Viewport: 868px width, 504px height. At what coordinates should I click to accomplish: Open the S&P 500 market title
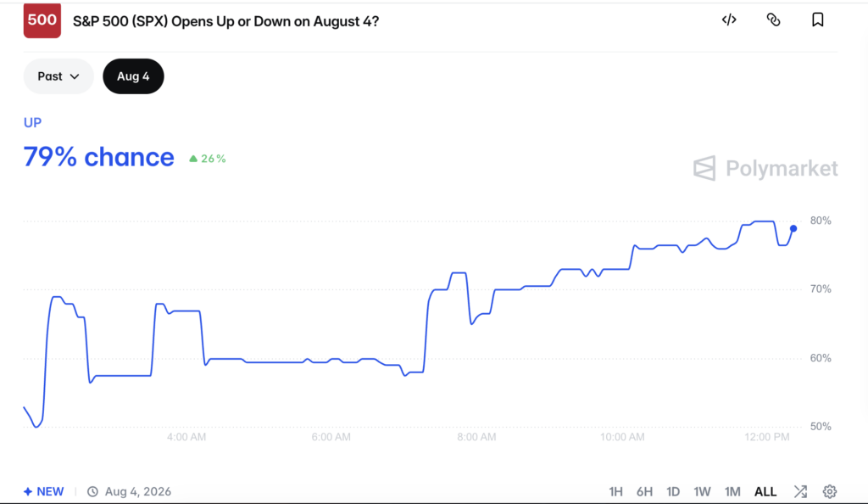[225, 21]
